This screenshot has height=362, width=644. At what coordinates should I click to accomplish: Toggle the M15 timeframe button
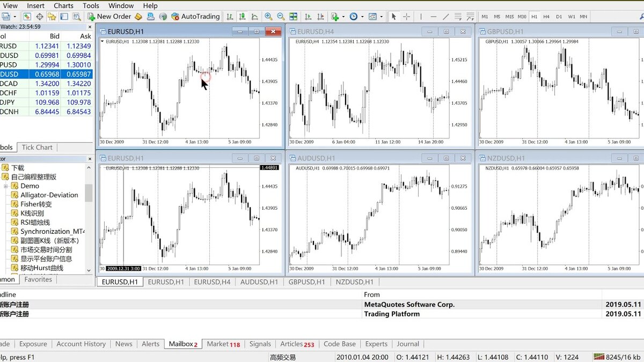(x=509, y=17)
